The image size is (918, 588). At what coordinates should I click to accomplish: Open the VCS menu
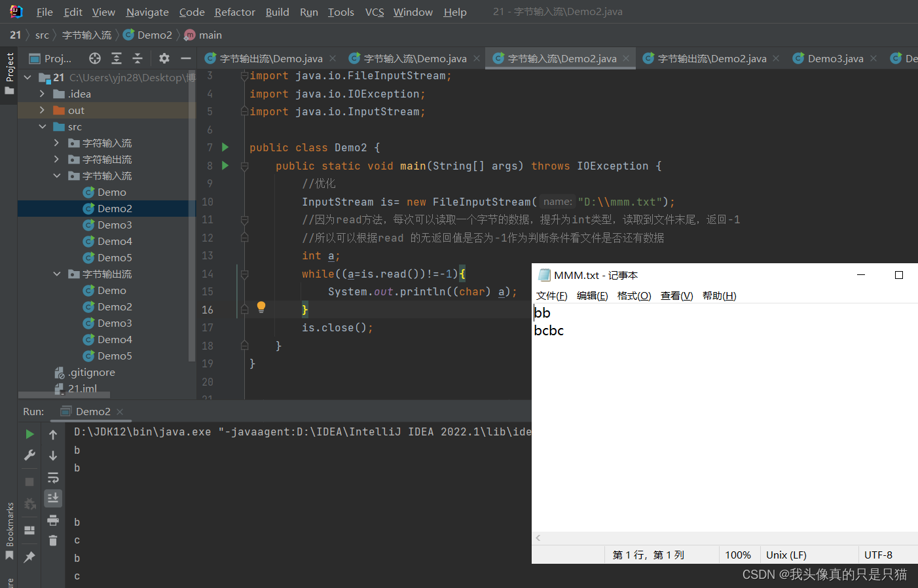coord(375,12)
